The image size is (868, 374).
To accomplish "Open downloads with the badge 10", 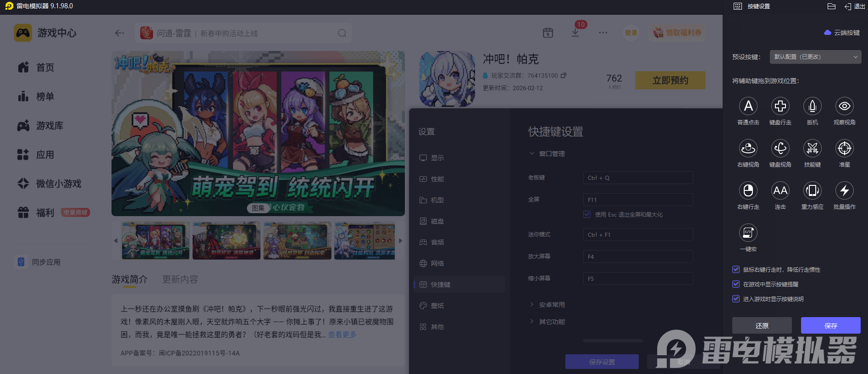I will (x=575, y=32).
